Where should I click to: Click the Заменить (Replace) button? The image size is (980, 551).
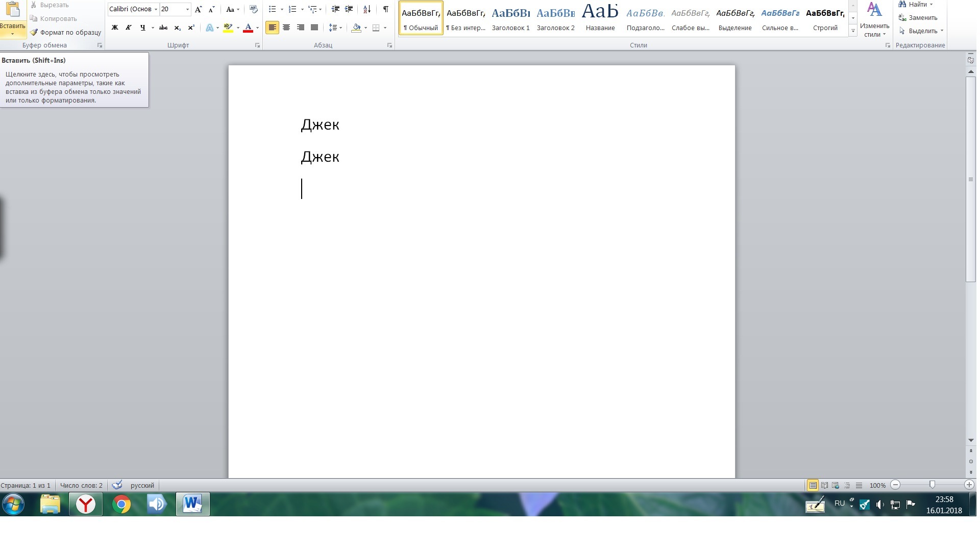tap(918, 17)
